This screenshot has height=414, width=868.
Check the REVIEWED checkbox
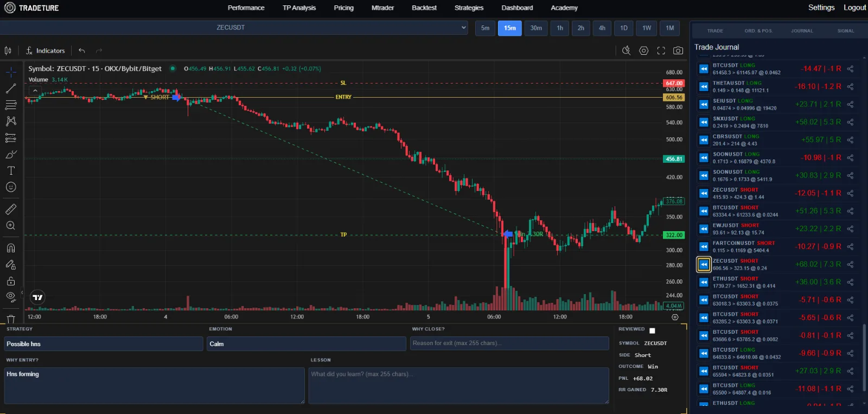point(652,330)
